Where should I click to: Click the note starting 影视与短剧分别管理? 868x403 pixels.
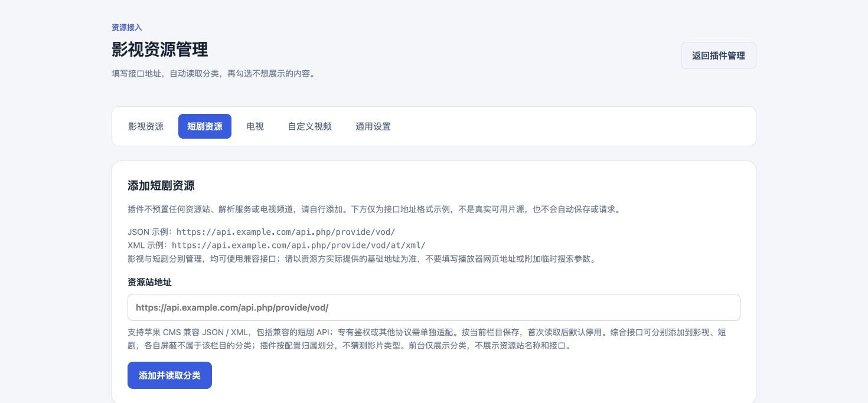tap(361, 258)
